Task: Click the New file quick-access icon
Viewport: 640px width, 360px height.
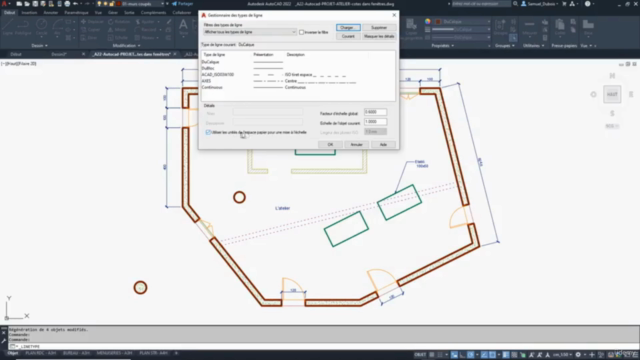Action: (x=19, y=4)
